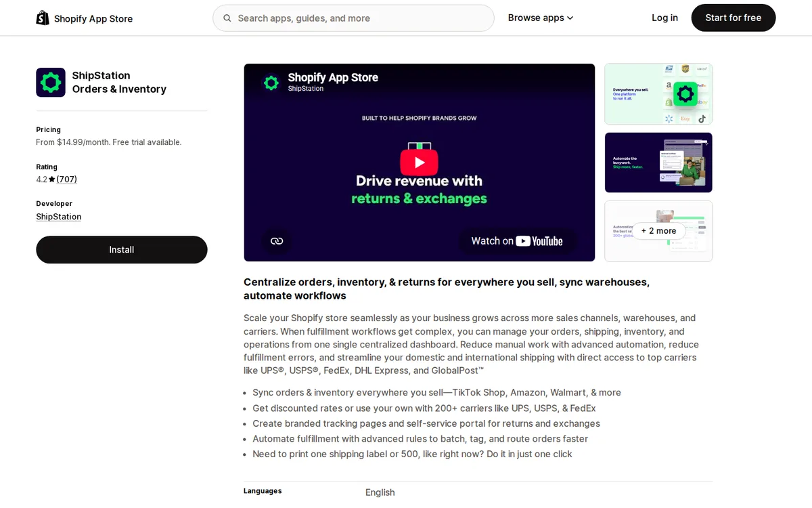Open Watch on YouTube link
This screenshot has height=508, width=812.
[x=517, y=241]
